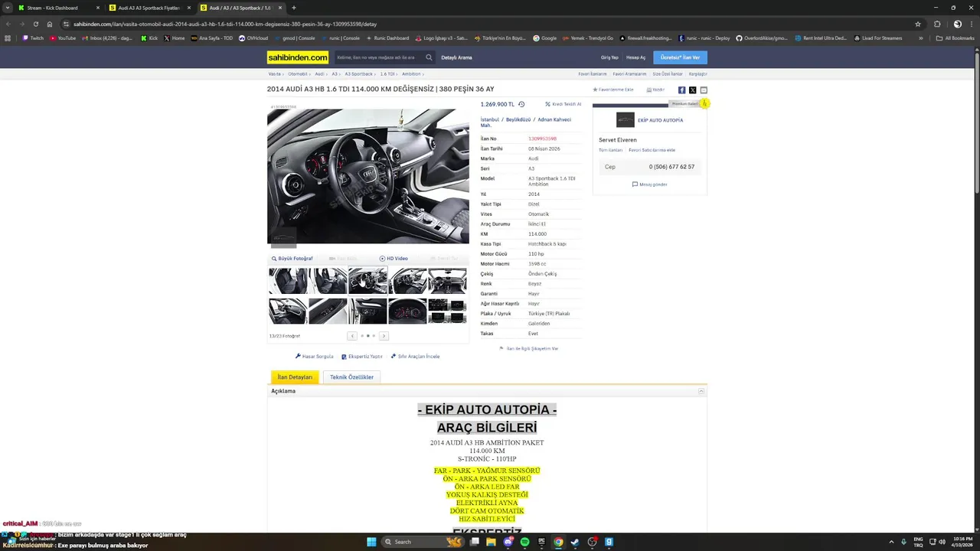
Task: Click İlan ile İlgili Şikayetim Var link
Action: (x=529, y=348)
